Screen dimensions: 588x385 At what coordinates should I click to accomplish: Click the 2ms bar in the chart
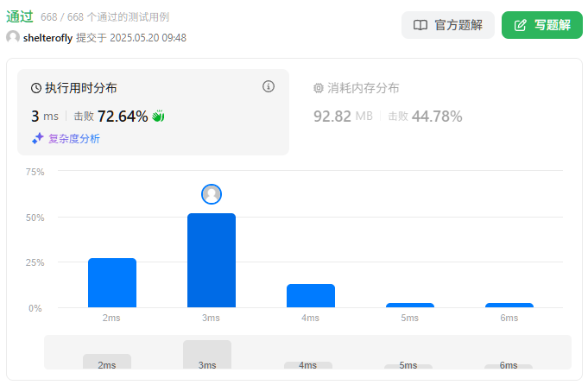pyautogui.click(x=112, y=282)
